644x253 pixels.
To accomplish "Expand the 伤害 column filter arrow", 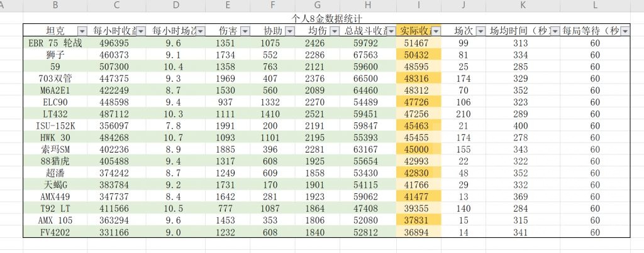I will [245, 31].
